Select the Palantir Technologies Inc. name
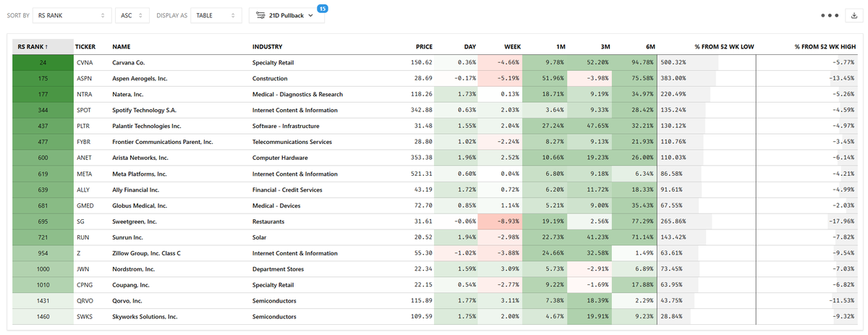868x335 pixels. coord(146,126)
